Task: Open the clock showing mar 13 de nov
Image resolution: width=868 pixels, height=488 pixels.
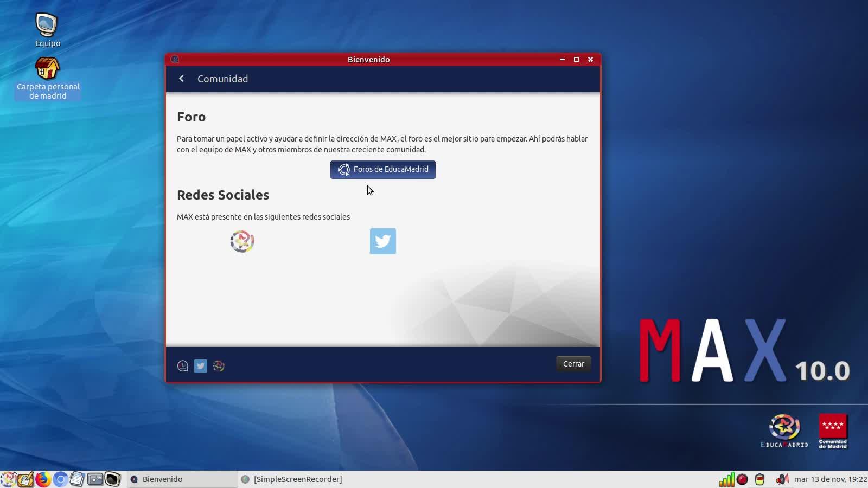Action: (830, 479)
